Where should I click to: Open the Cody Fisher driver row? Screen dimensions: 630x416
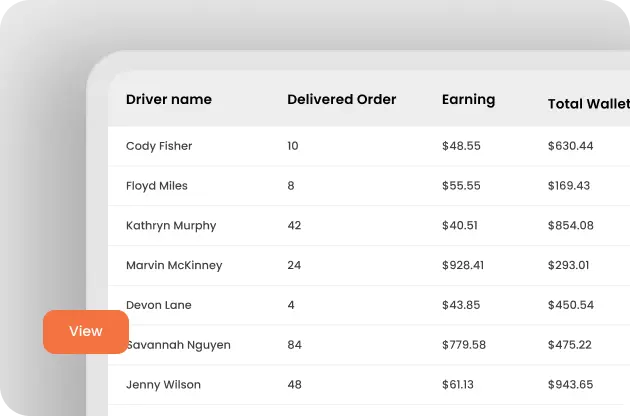(369, 146)
